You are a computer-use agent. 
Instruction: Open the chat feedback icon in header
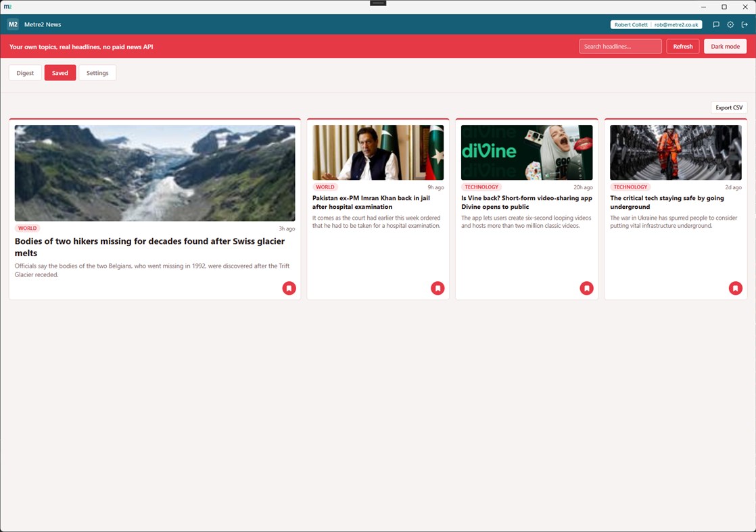[716, 24]
